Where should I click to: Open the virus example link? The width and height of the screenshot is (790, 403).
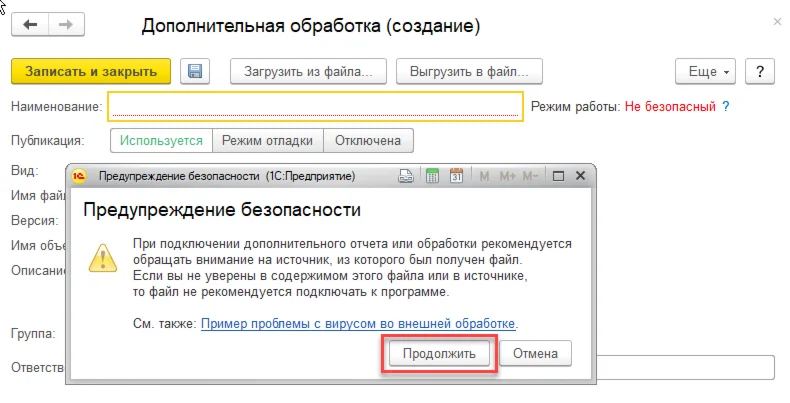click(358, 323)
